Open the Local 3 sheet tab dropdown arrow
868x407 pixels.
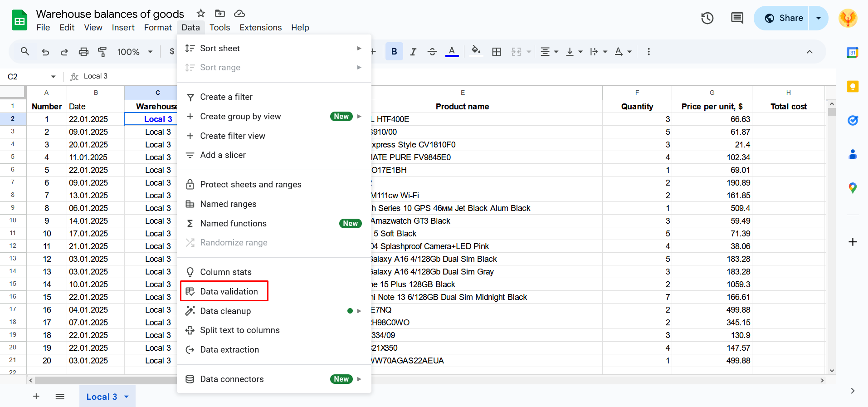click(127, 397)
